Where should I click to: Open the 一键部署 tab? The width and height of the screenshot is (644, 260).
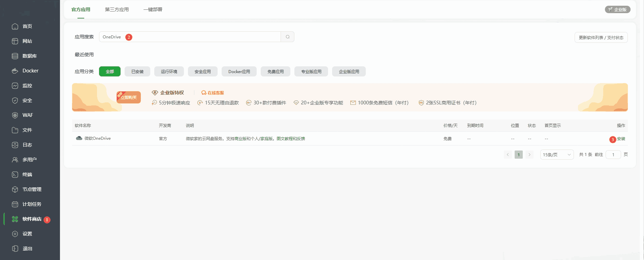[153, 9]
